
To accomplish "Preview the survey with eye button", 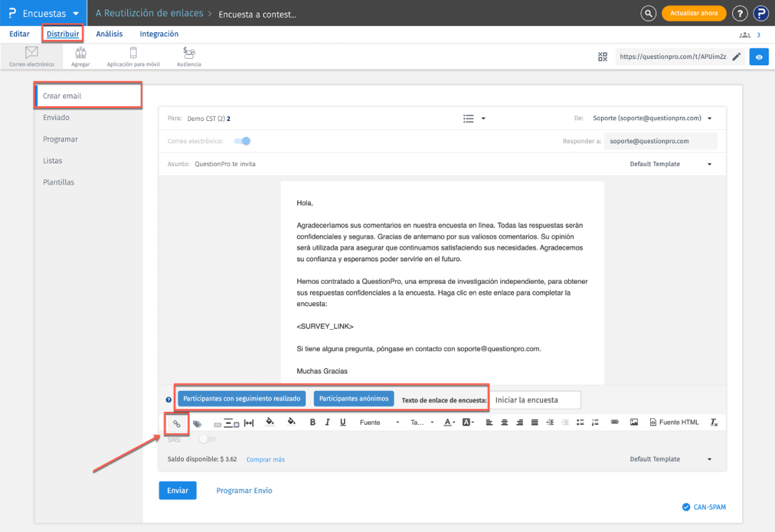I will [759, 57].
